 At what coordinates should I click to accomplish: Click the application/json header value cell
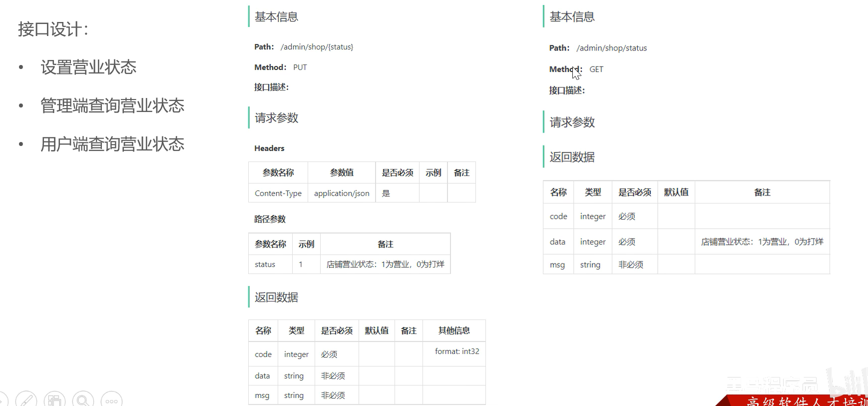(342, 193)
